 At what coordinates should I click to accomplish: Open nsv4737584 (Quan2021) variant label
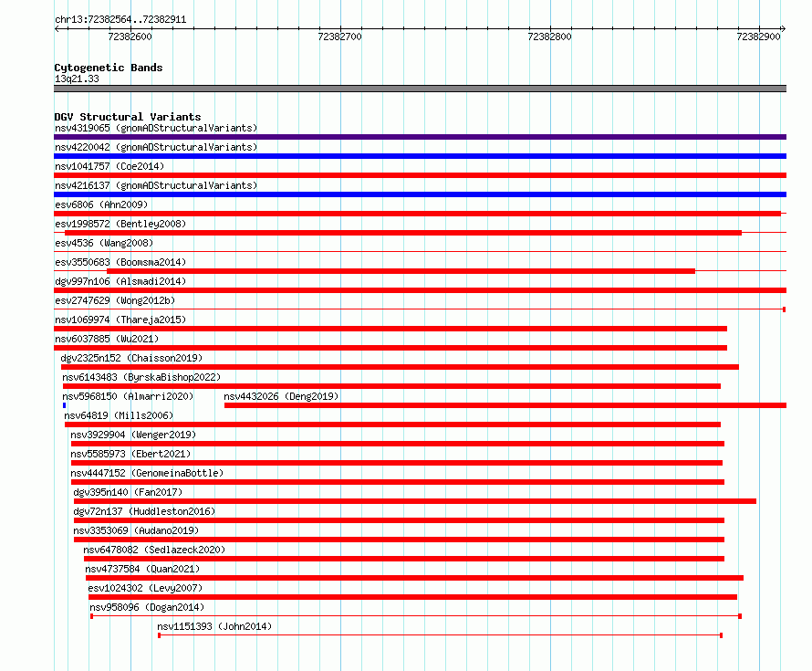pyautogui.click(x=142, y=569)
